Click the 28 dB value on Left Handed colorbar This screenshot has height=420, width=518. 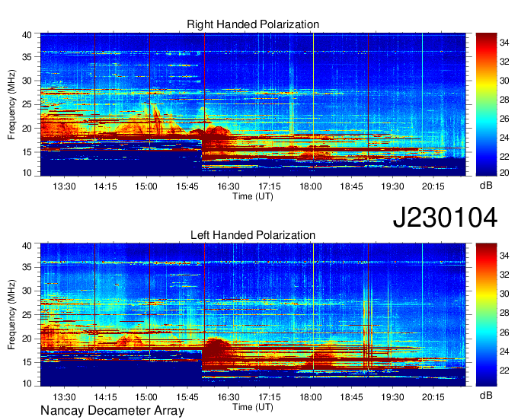coord(504,313)
